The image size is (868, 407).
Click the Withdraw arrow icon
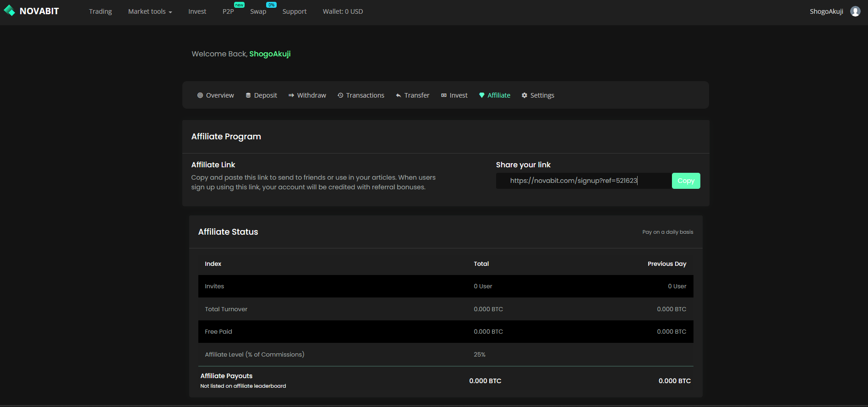tap(291, 95)
